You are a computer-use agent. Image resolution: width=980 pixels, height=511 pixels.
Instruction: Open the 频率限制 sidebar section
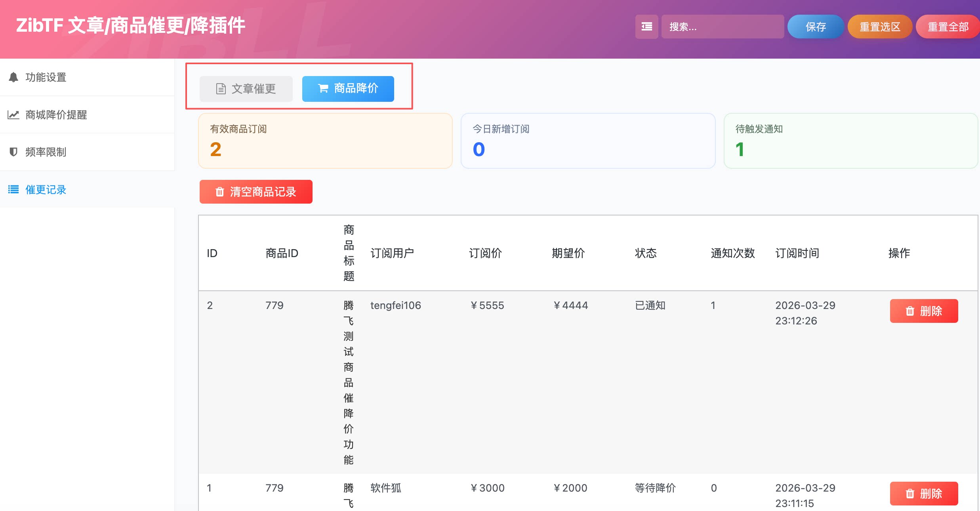tap(46, 152)
